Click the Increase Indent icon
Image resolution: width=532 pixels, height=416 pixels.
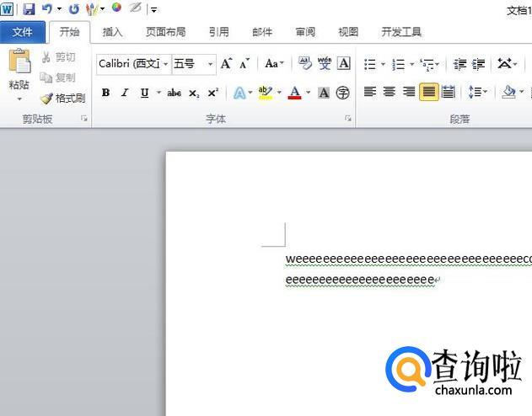point(479,64)
